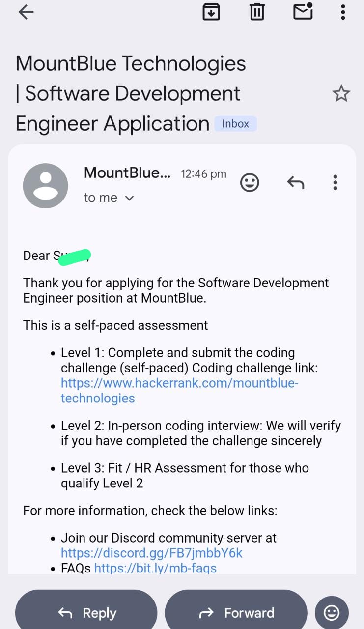Mark the email as unread

click(x=303, y=12)
